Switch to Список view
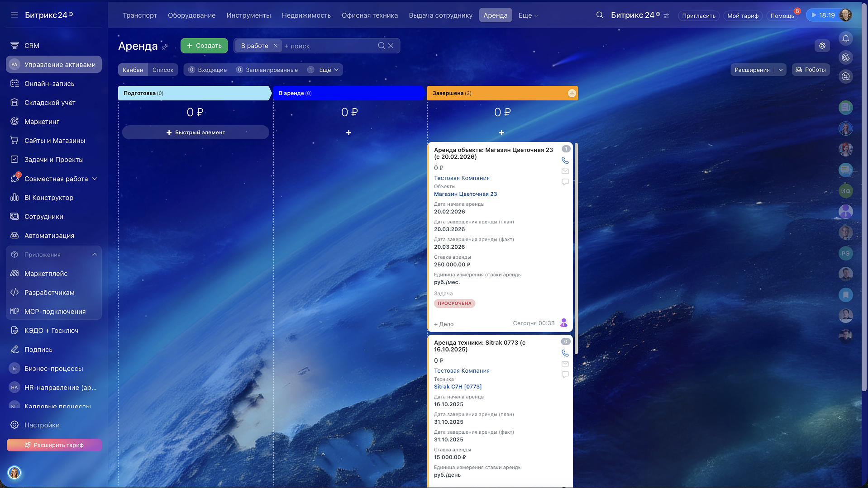The height and width of the screenshot is (488, 868). [163, 70]
